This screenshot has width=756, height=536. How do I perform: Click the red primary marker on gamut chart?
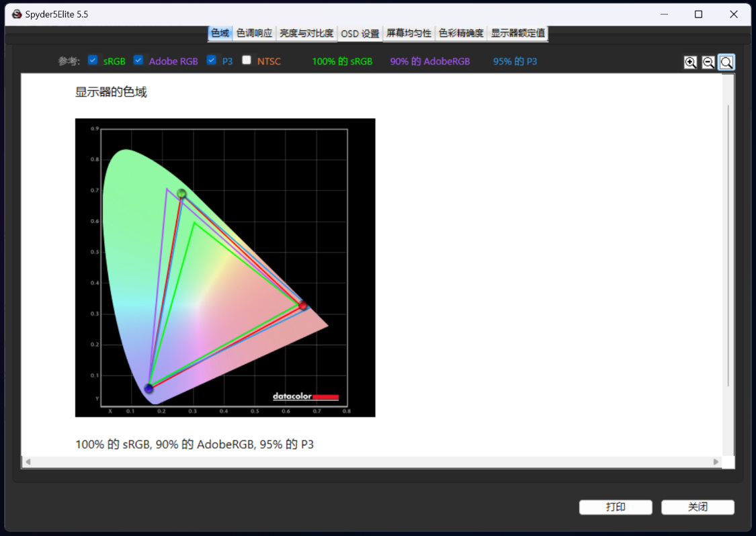tap(303, 305)
